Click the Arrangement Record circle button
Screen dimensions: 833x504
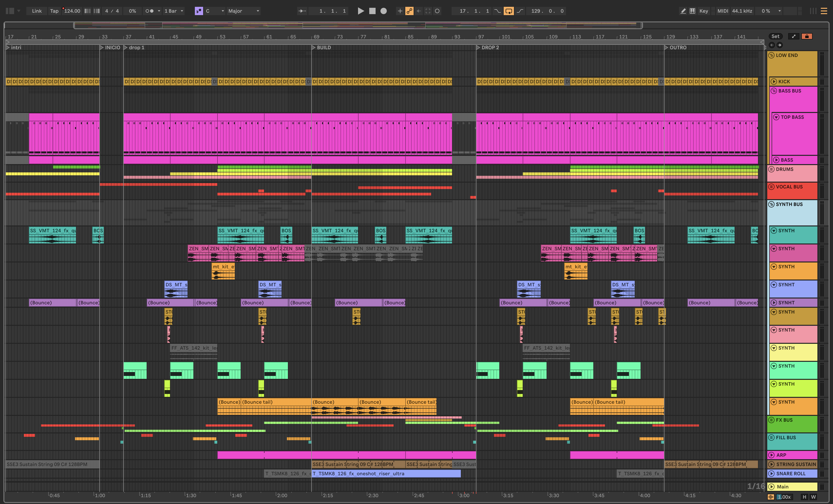383,11
